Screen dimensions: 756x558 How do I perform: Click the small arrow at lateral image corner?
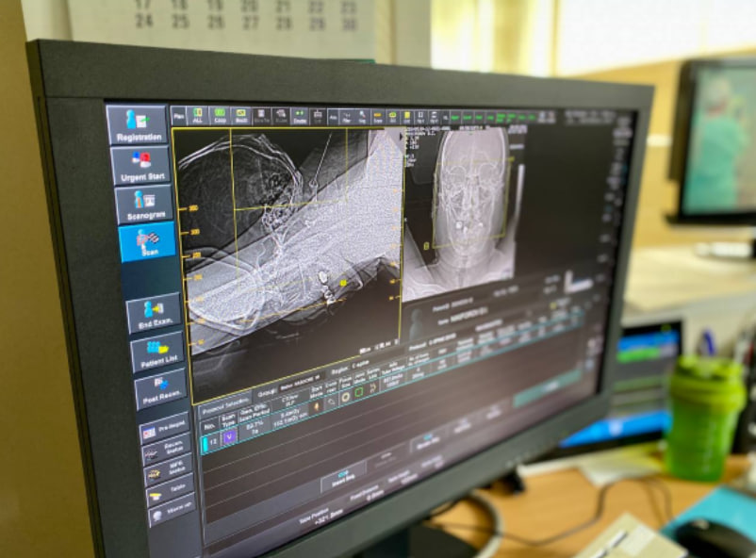402,139
